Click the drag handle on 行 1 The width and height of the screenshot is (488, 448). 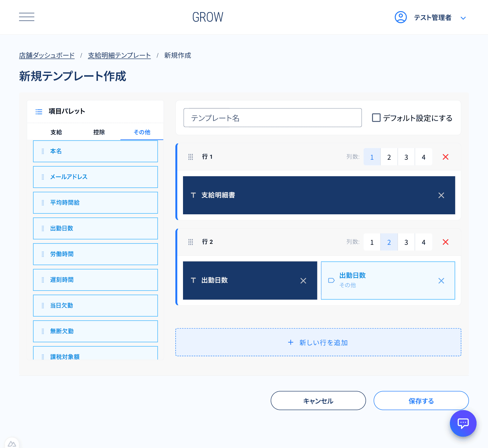click(191, 157)
